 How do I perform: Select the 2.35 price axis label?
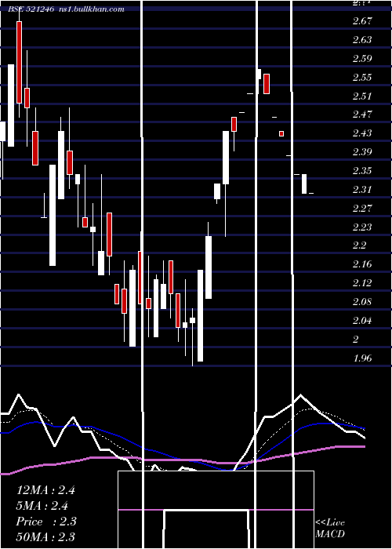click(362, 171)
